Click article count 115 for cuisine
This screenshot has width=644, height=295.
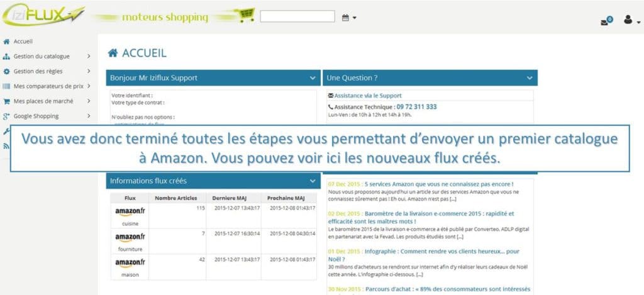201,208
